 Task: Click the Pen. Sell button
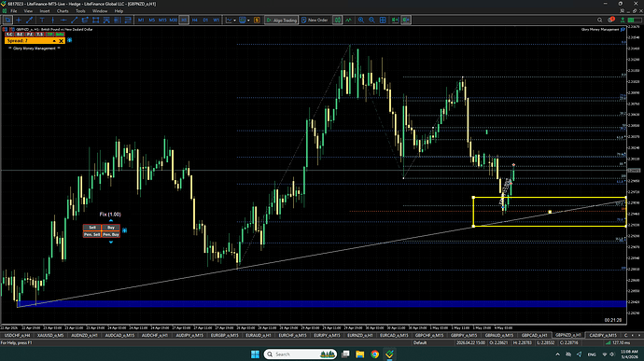click(92, 234)
